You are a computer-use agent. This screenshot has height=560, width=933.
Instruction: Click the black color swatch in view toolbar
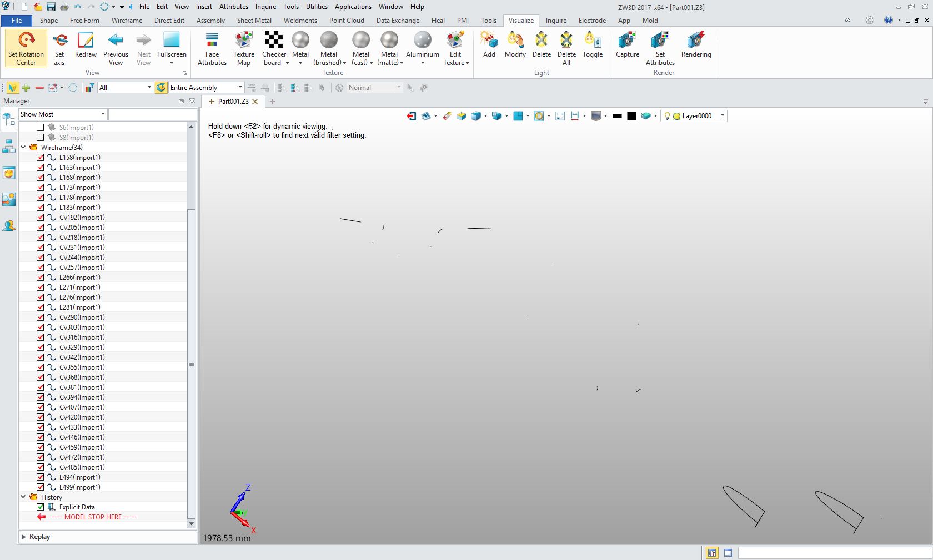click(x=631, y=116)
